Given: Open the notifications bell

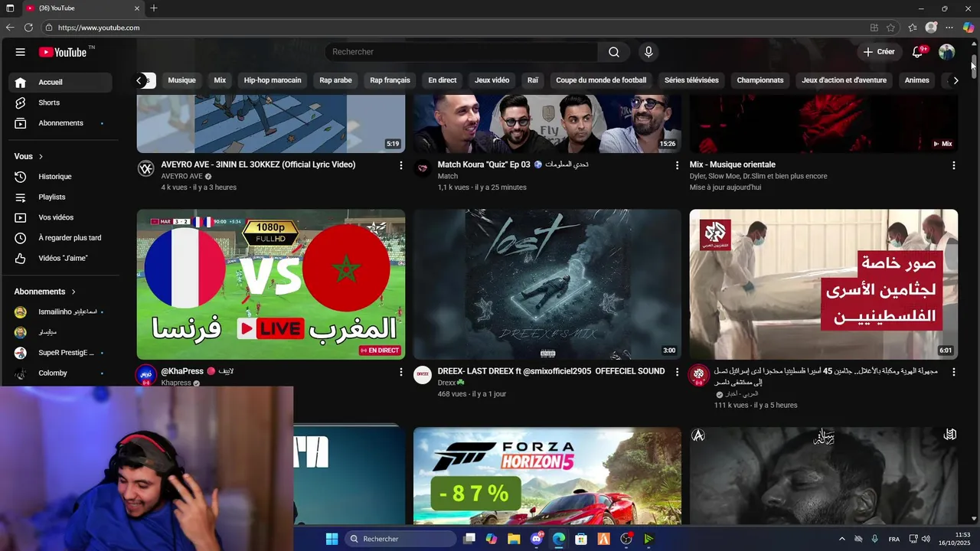Looking at the screenshot, I should tap(917, 52).
